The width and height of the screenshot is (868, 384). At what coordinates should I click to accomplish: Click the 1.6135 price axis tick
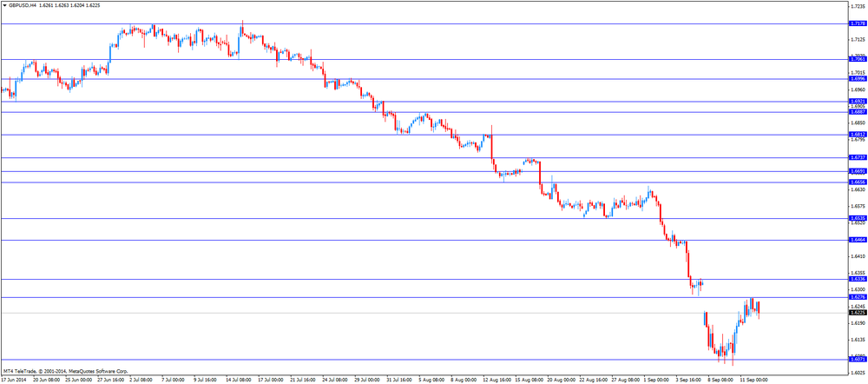(x=858, y=339)
